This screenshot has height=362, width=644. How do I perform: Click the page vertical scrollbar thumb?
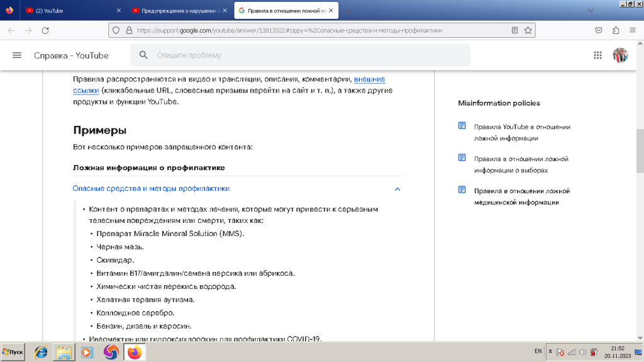(x=640, y=150)
